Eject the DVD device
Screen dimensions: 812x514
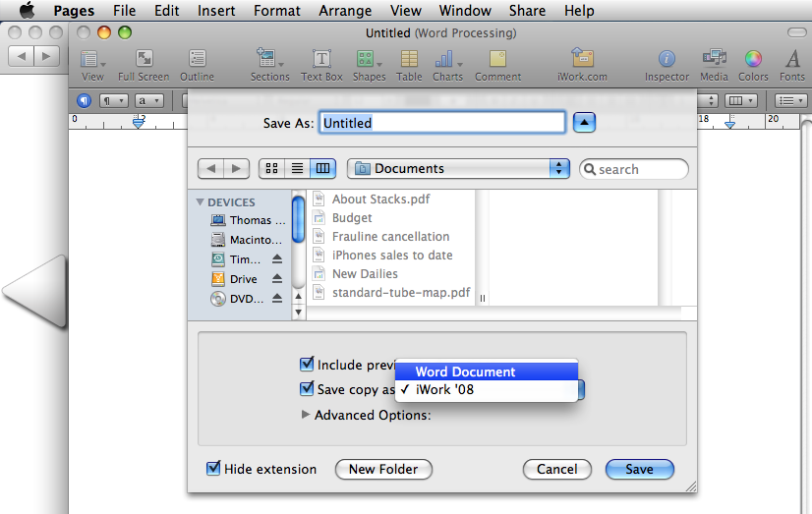tap(277, 298)
